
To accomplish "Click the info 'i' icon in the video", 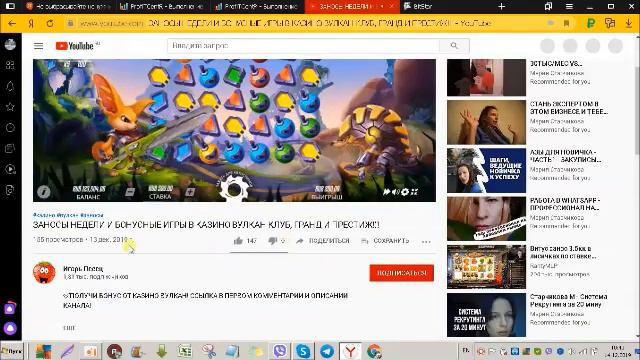I will [x=44, y=191].
